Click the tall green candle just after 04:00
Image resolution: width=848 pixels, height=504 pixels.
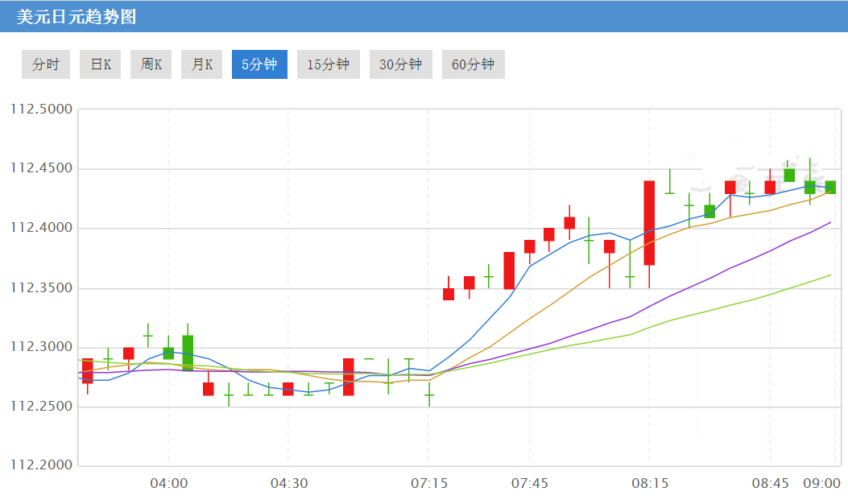click(x=188, y=353)
